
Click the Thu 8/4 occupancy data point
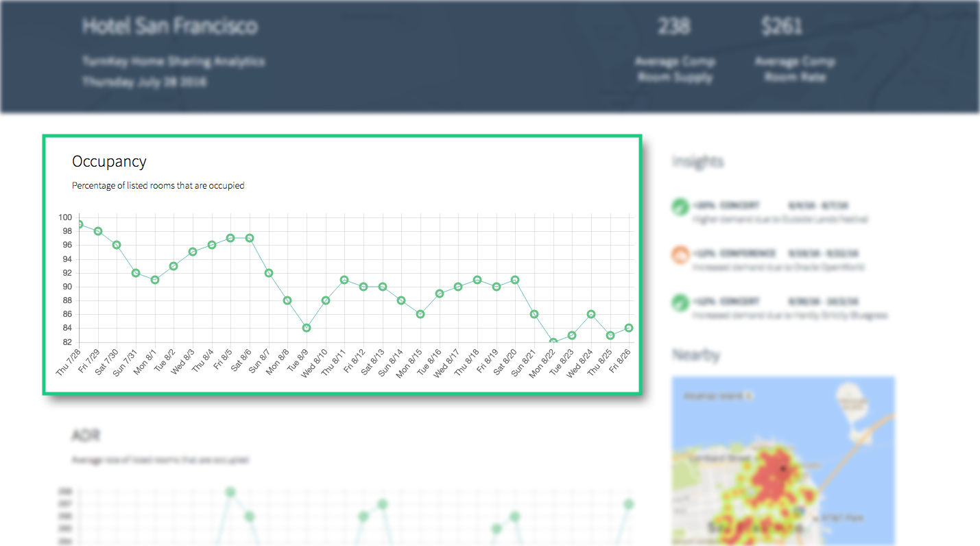click(x=212, y=245)
